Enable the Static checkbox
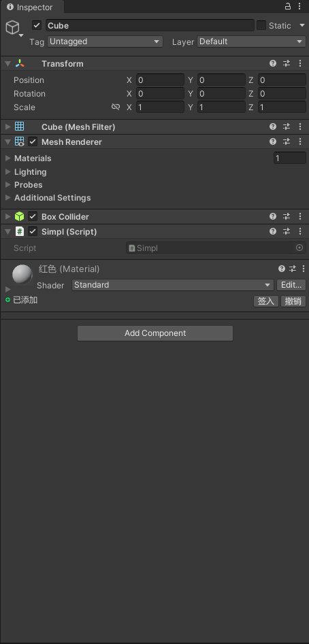 tap(261, 25)
